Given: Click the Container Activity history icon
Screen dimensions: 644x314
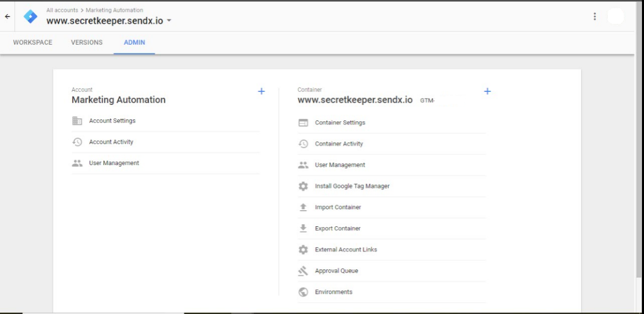Looking at the screenshot, I should pos(303,144).
